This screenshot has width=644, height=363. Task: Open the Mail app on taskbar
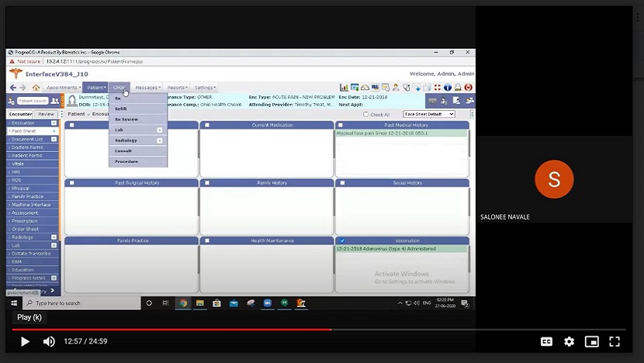coord(234,303)
